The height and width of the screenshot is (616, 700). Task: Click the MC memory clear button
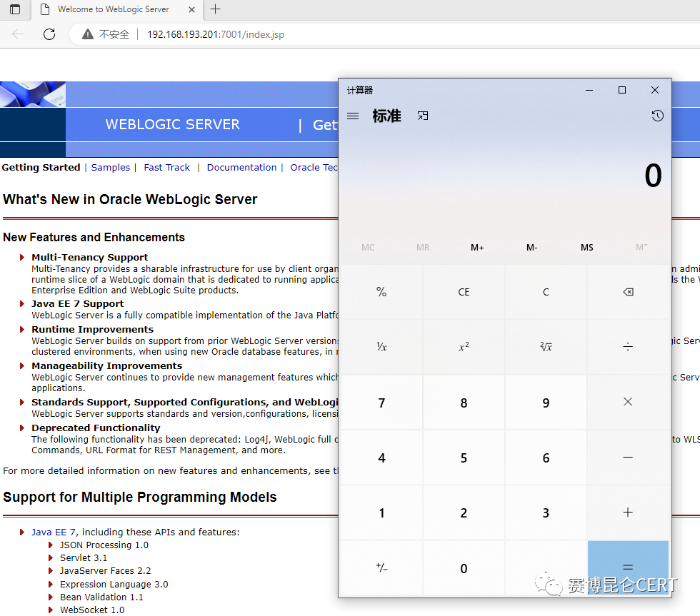coord(368,248)
